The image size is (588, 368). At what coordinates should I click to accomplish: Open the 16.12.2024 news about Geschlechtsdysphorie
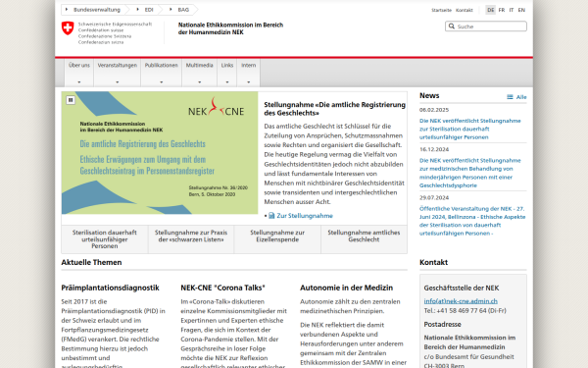point(469,173)
